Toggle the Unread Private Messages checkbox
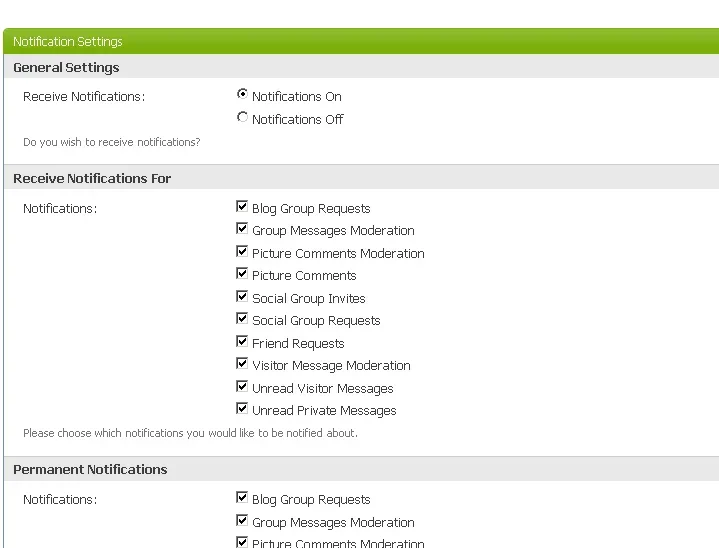719x548 pixels. coord(242,408)
